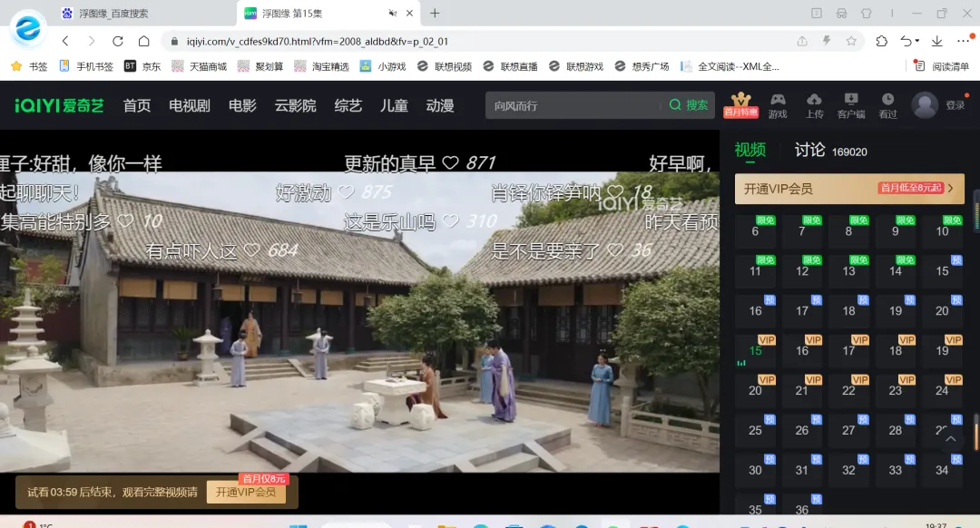Select preview episode 28

tap(896, 431)
